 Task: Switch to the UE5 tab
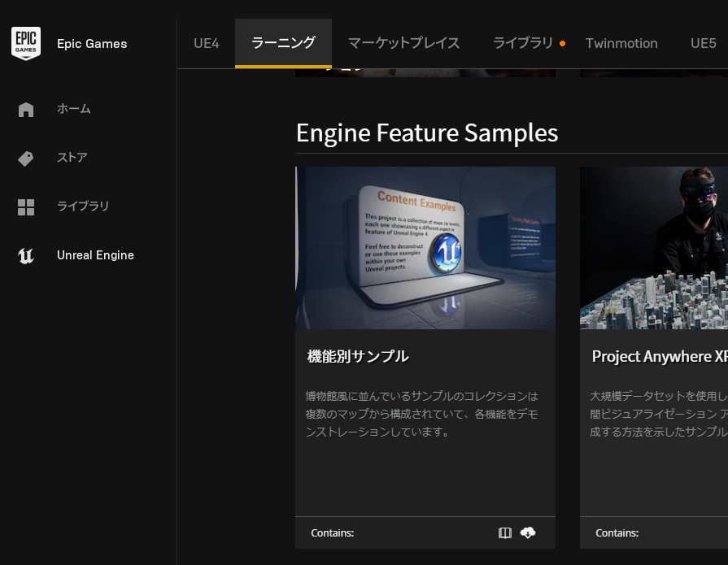pos(703,44)
